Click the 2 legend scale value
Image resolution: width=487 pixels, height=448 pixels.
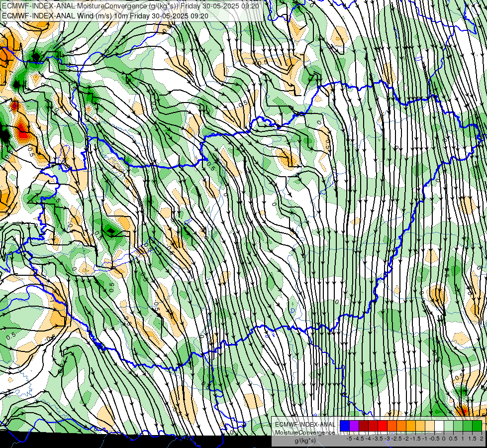pos(482,439)
